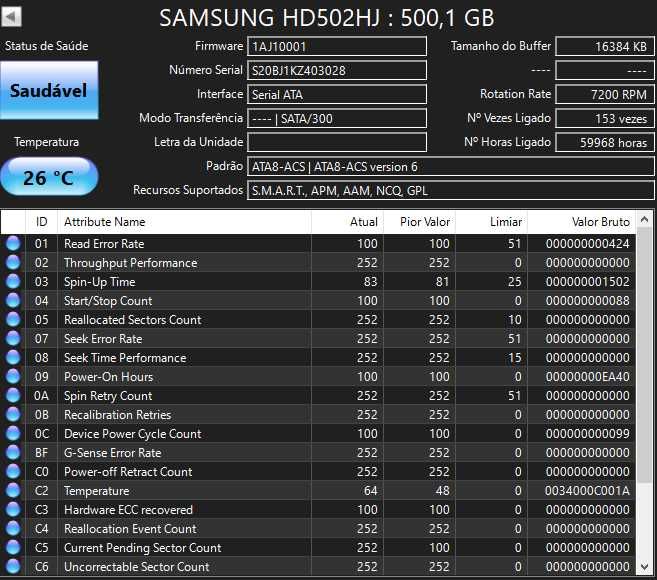Click the previous disk arrow button

pos(11,17)
